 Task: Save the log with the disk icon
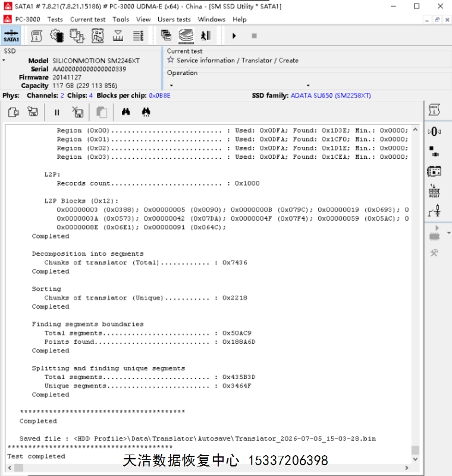[x=33, y=112]
